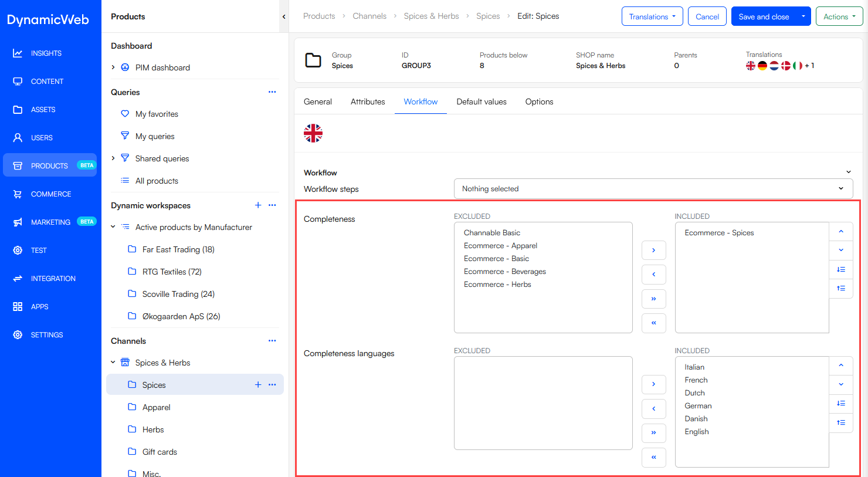Screen dimensions: 868x477
Task: Select Channable Basic in excluded list
Action: (x=492, y=233)
